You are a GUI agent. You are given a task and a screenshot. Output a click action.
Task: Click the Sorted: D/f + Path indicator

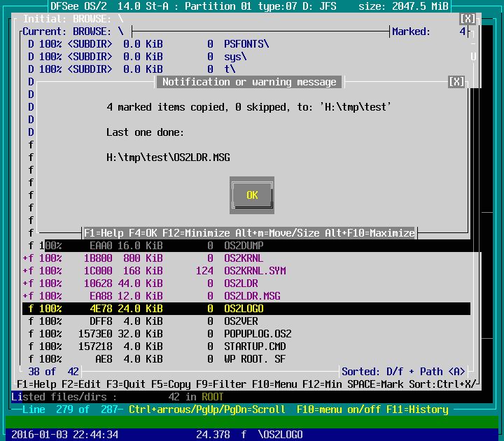click(x=402, y=372)
